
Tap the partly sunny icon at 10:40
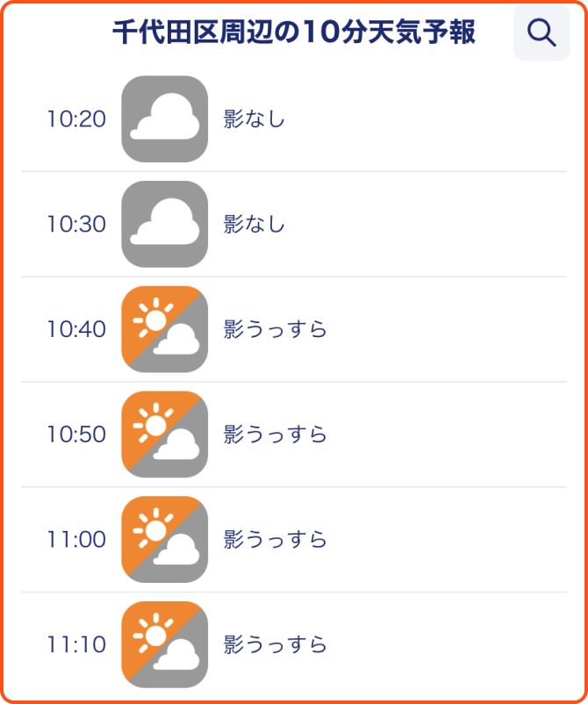click(165, 329)
